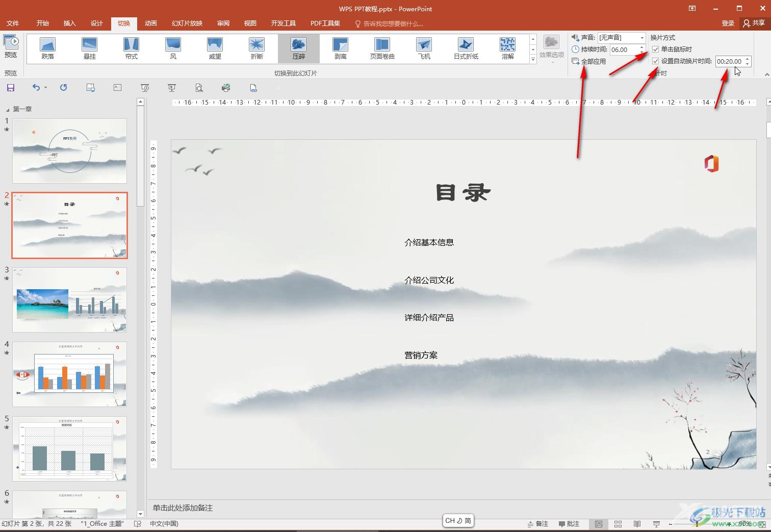Image resolution: width=771 pixels, height=532 pixels.
Task: Start slide show from status bar icon
Action: [656, 524]
